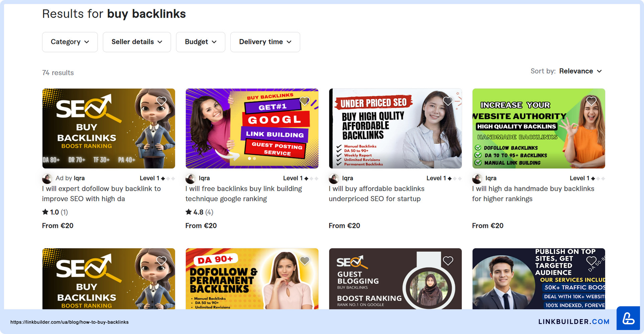Screen dimensions: 644x334
Task: Open the Category filter dropdown
Action: [x=70, y=42]
